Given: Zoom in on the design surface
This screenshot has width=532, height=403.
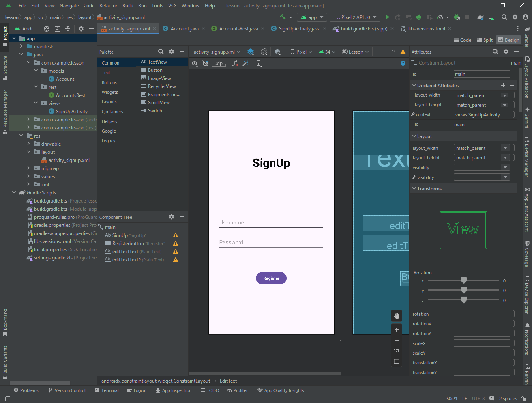Looking at the screenshot, I should [397, 330].
